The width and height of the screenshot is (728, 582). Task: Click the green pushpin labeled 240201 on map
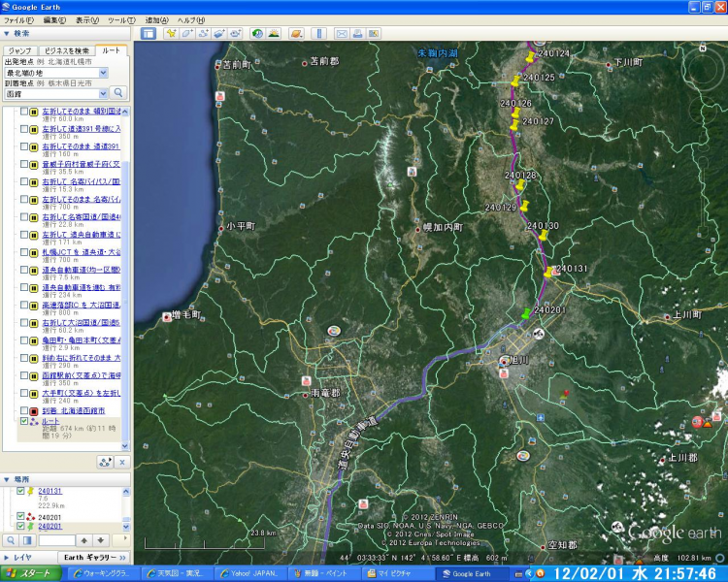tap(525, 314)
